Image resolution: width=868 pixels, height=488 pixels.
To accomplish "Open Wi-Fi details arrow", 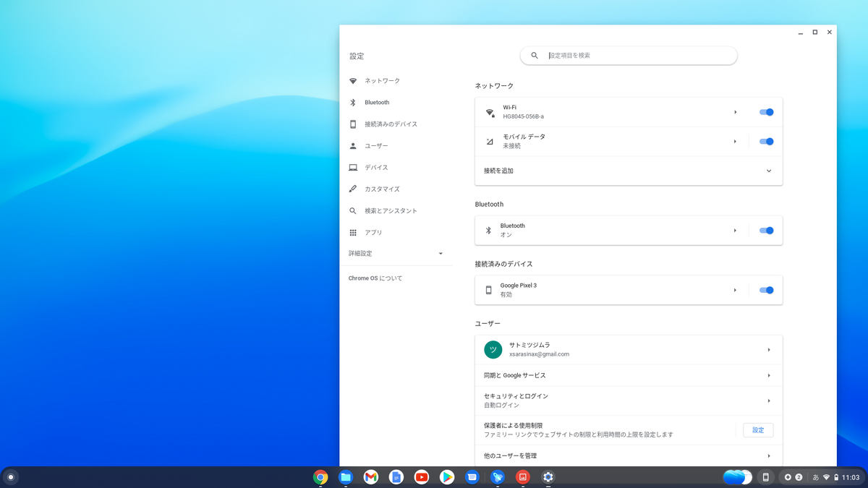I will pyautogui.click(x=735, y=112).
